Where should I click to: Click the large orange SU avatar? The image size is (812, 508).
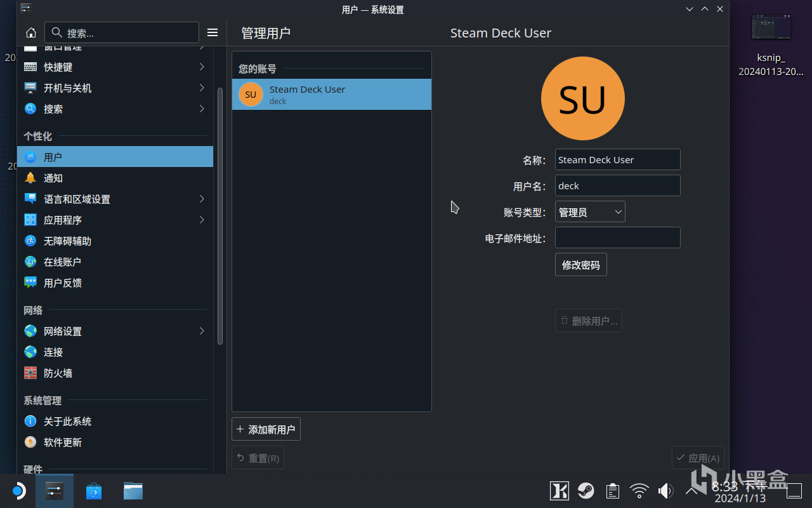[583, 98]
